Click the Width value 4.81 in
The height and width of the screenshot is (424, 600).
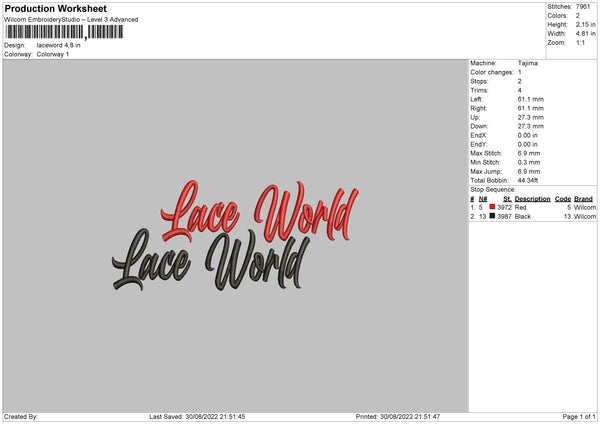click(585, 34)
